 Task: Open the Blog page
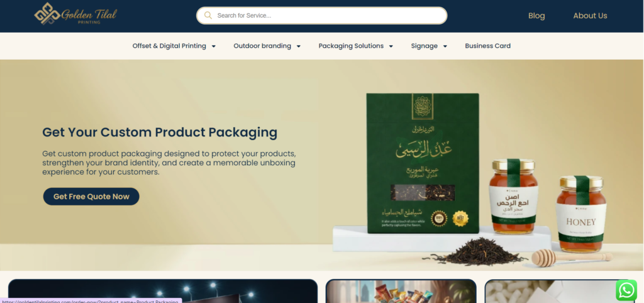pyautogui.click(x=536, y=16)
